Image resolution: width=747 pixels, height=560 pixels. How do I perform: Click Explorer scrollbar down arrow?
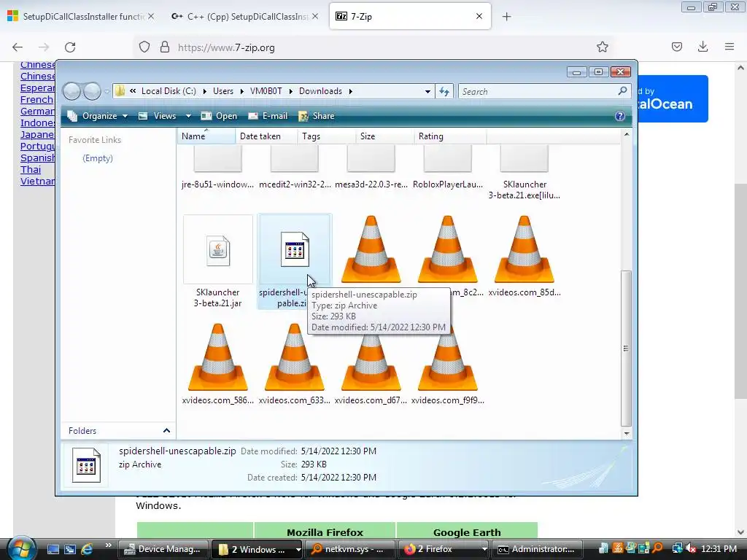click(627, 433)
